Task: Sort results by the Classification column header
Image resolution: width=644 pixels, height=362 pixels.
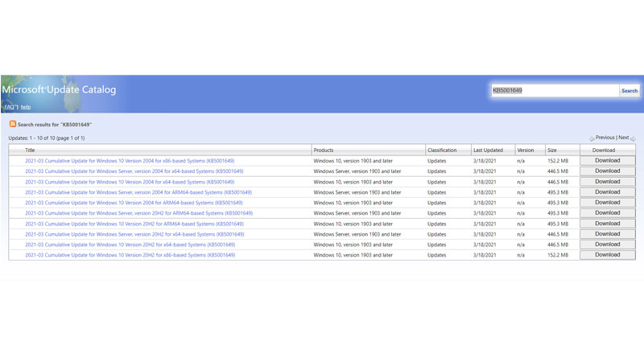Action: point(442,150)
